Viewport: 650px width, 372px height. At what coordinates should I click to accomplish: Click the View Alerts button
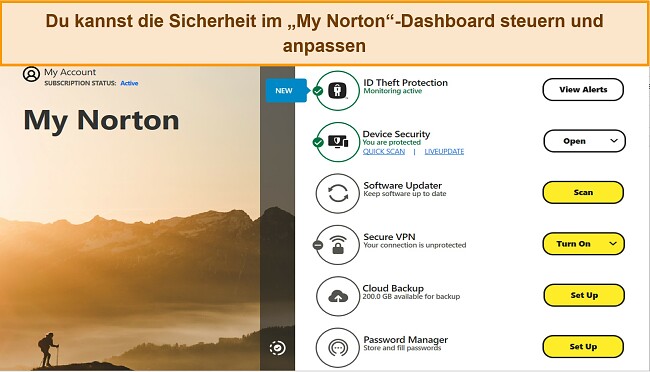pos(583,90)
